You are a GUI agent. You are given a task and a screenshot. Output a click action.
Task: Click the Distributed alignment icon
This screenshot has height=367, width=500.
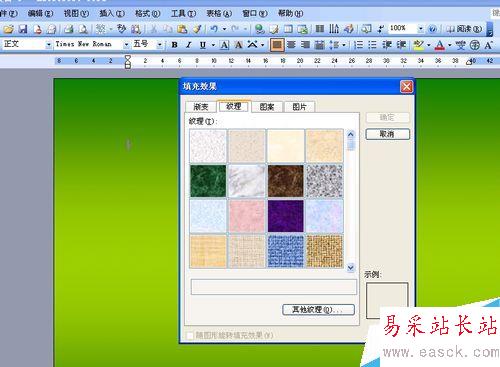(x=320, y=45)
